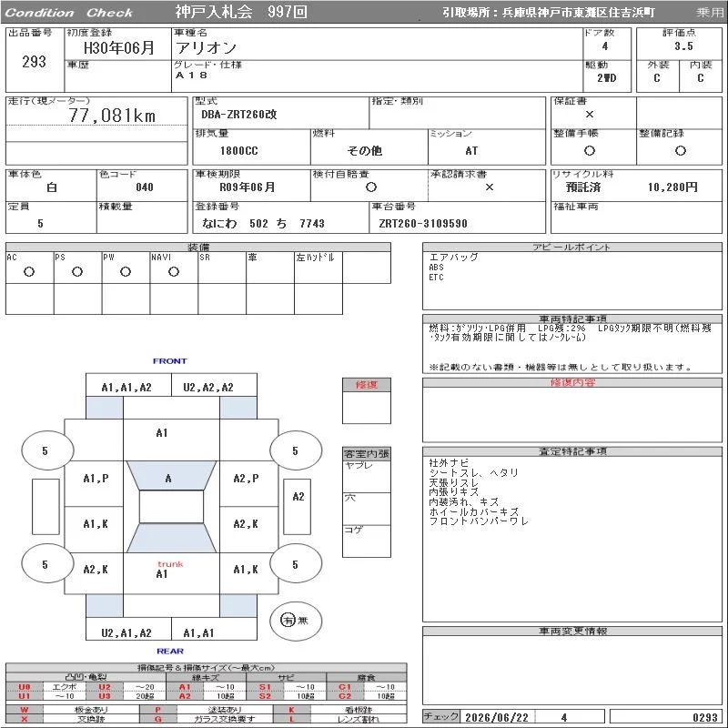Click the 整備記録 circle mark
Screen dimensions: 728x728
(x=680, y=150)
